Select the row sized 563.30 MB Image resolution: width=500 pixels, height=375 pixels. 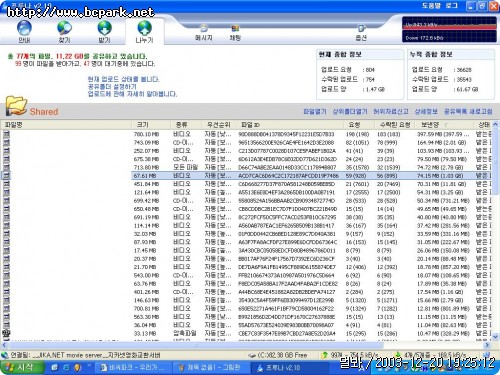246,317
